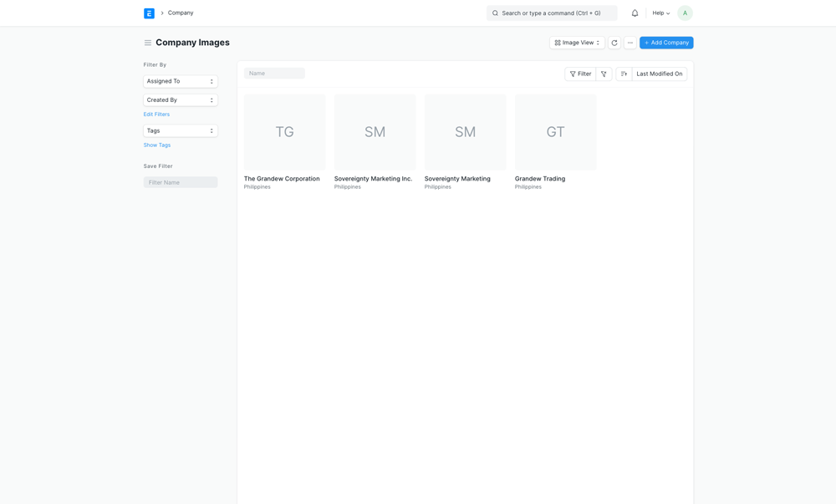Switch view using Image View selector
The width and height of the screenshot is (836, 504).
(x=577, y=43)
